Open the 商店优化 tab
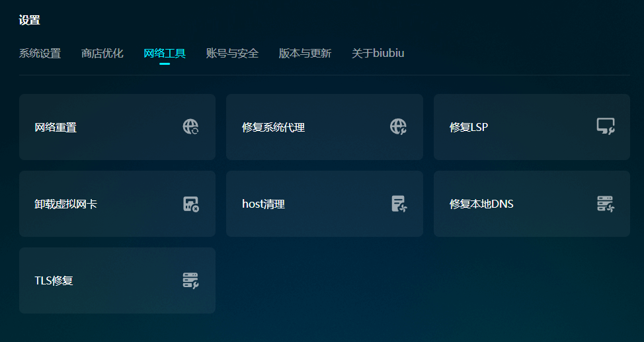 [102, 53]
